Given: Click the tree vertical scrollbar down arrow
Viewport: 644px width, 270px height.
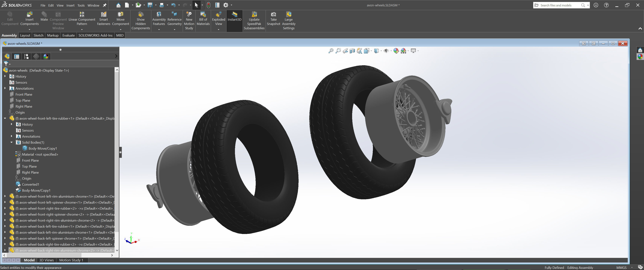Looking at the screenshot, I should click(x=117, y=250).
